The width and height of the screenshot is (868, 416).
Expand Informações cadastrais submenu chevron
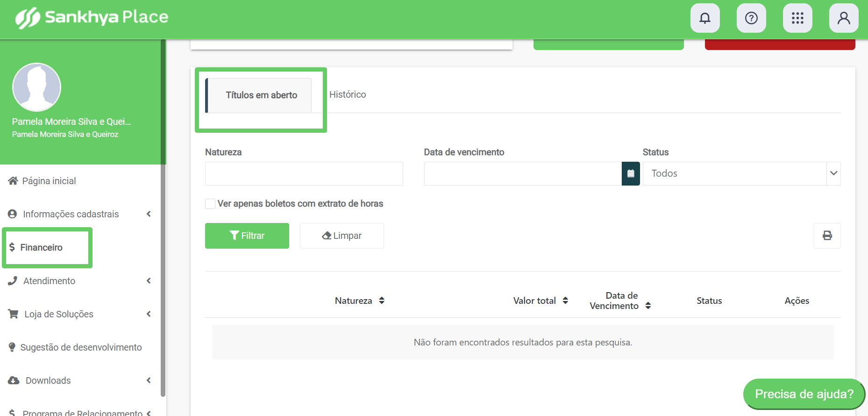149,214
